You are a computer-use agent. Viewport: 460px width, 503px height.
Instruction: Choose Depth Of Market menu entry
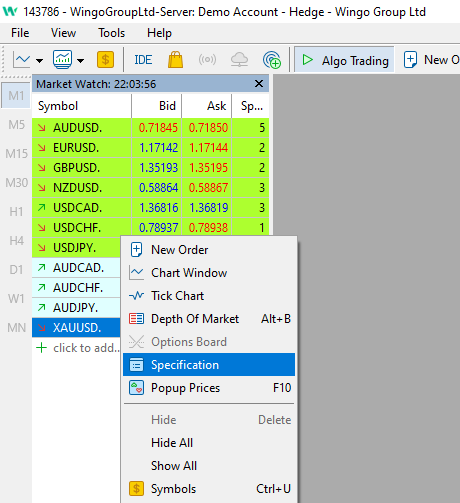[209, 319]
